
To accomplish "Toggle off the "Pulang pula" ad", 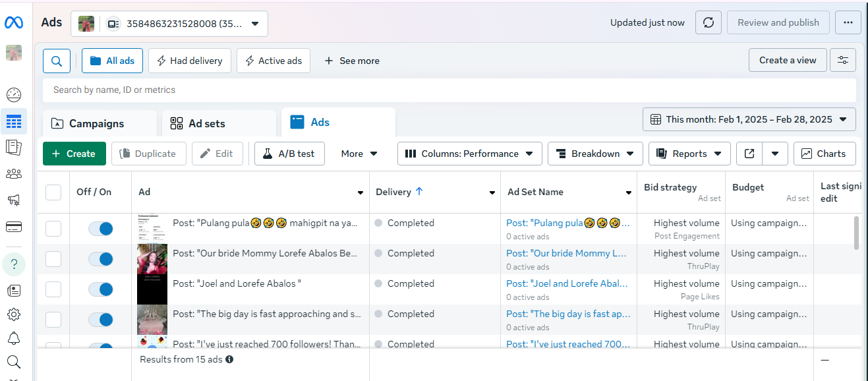I will coord(101,229).
